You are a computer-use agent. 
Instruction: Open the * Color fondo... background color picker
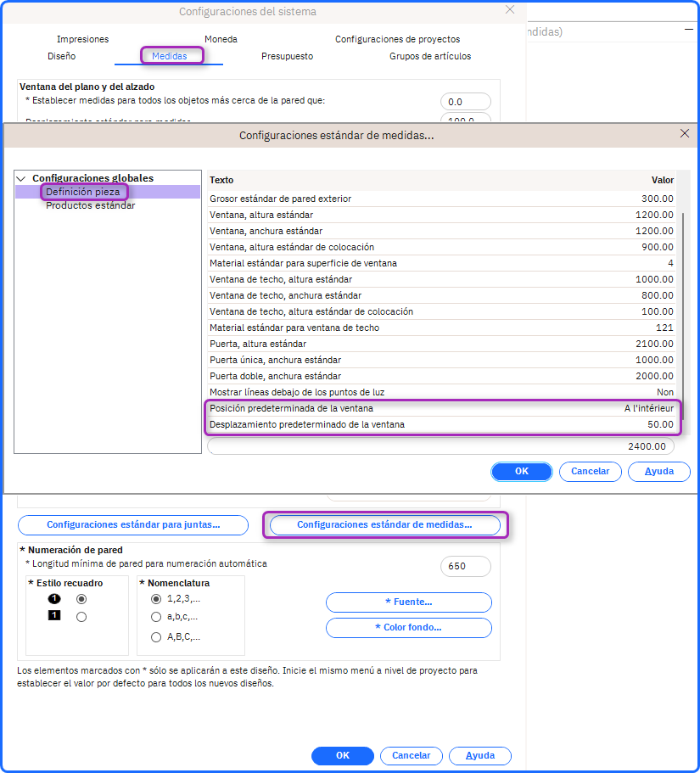coord(409,628)
